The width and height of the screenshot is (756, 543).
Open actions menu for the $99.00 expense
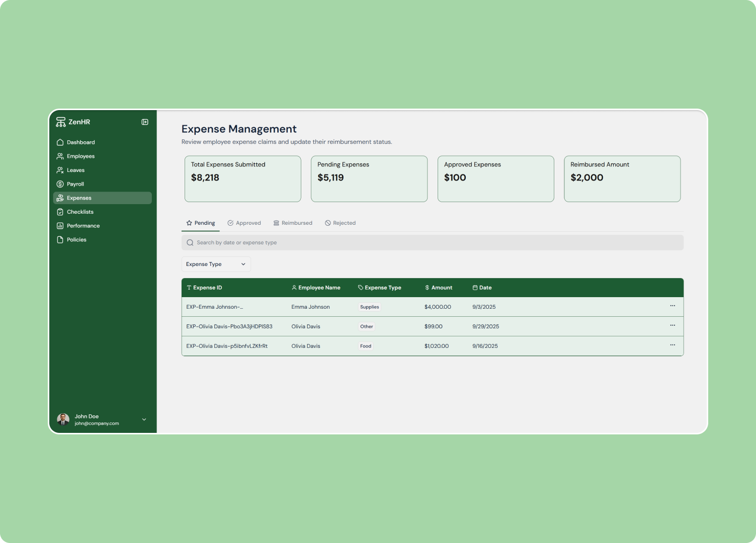click(x=673, y=325)
